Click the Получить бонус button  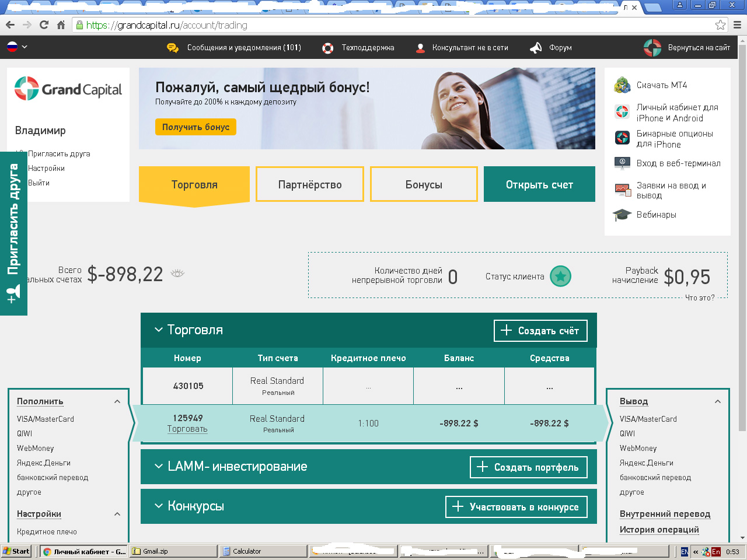point(196,127)
